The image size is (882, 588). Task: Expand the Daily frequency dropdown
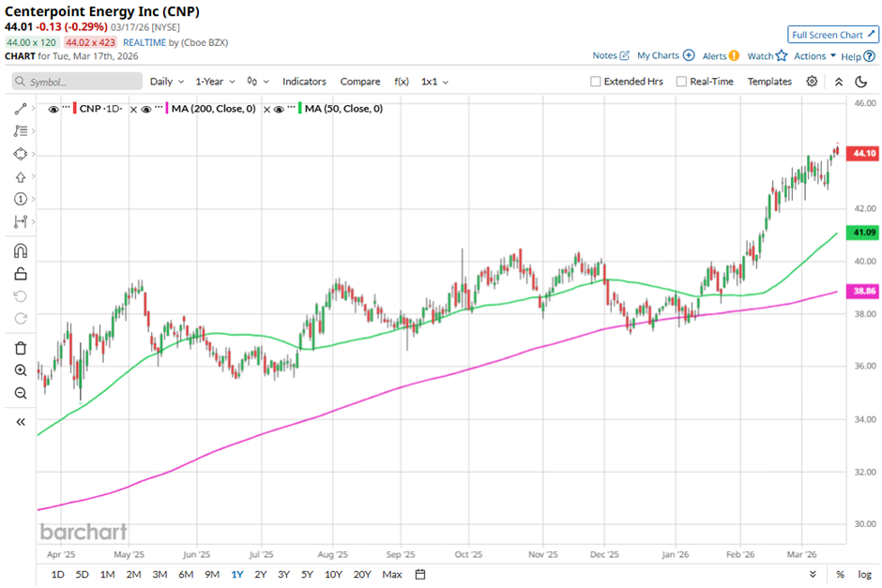coord(166,82)
